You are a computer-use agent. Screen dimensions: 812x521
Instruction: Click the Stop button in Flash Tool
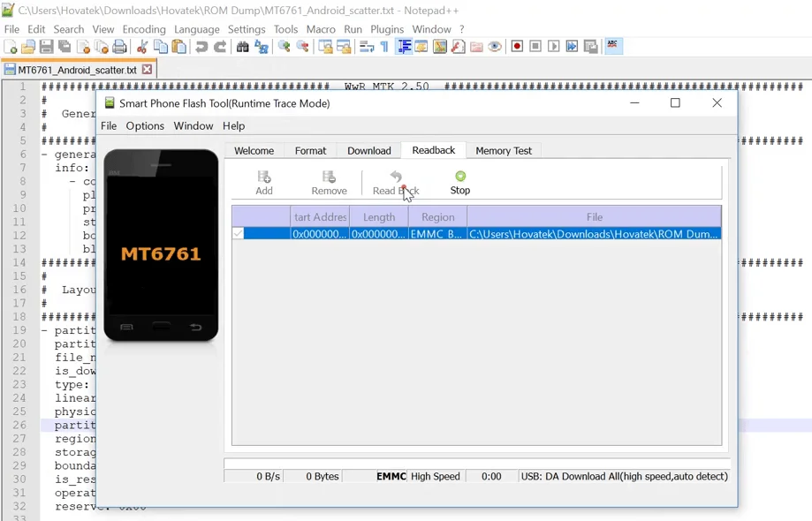pyautogui.click(x=459, y=183)
